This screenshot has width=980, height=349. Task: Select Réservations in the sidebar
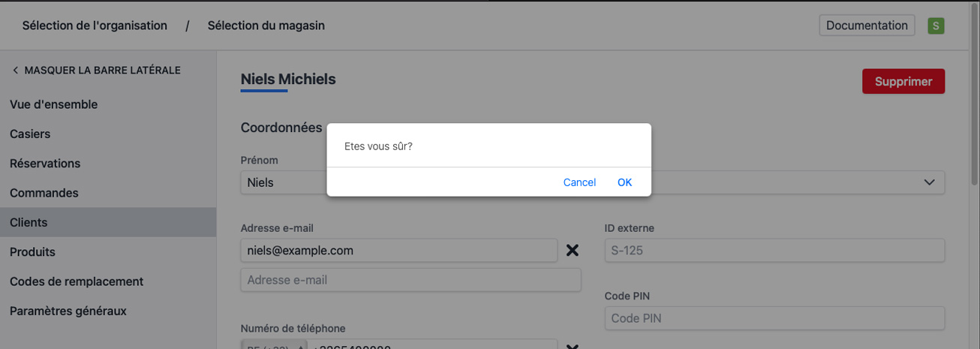click(45, 164)
